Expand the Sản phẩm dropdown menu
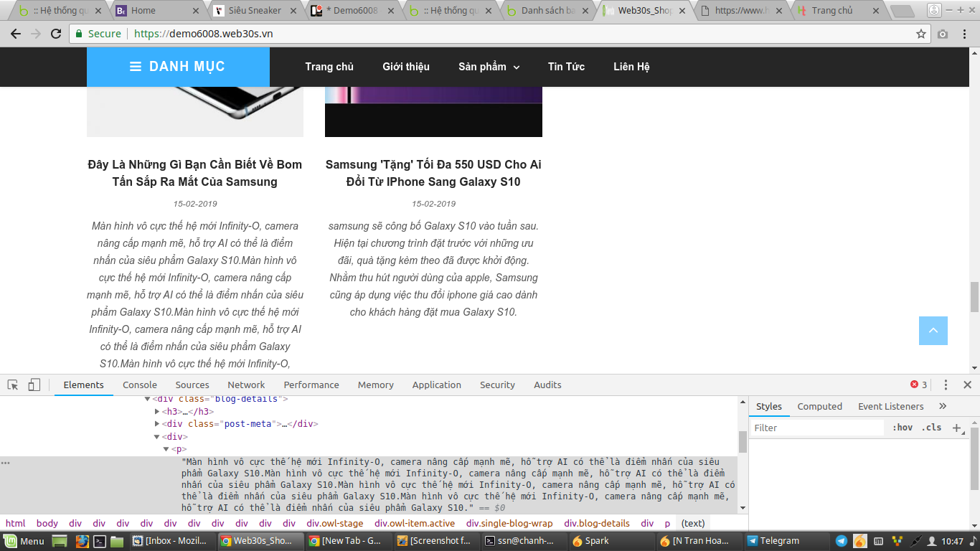 (489, 67)
